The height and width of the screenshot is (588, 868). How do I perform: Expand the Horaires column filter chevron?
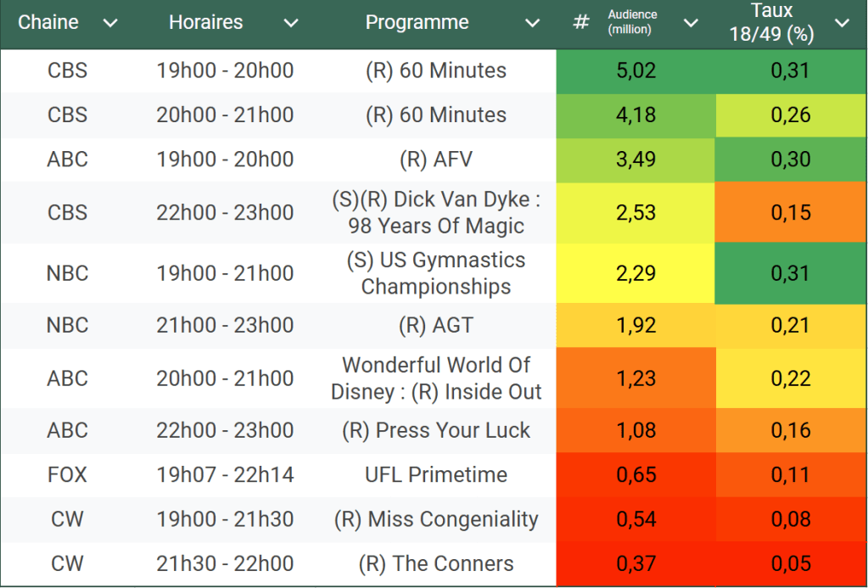coord(291,23)
